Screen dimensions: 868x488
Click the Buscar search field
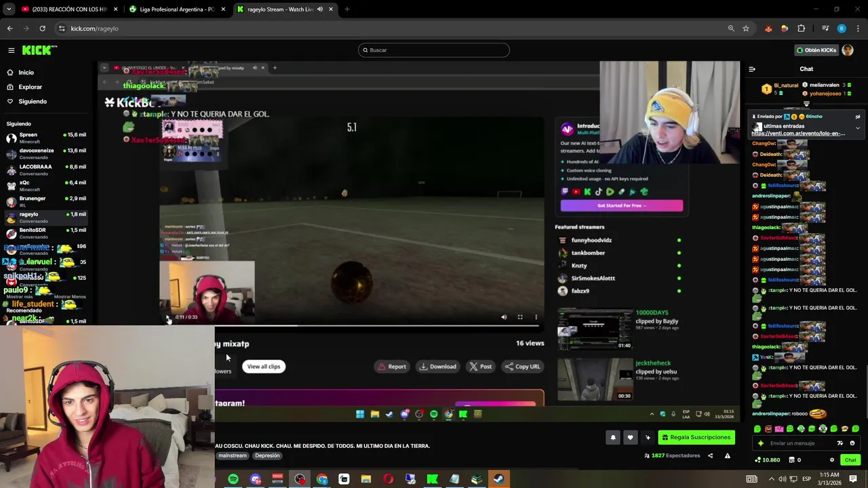(x=434, y=50)
